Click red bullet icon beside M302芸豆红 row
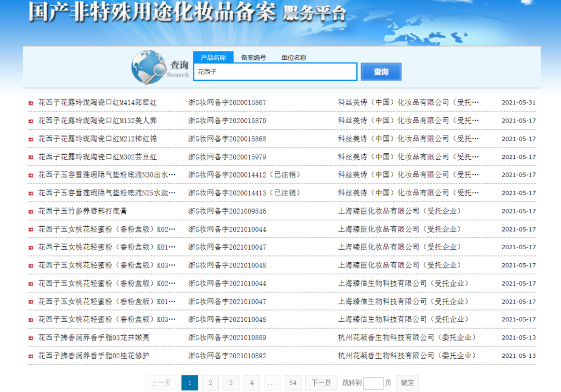The image size is (561, 392). [31, 157]
